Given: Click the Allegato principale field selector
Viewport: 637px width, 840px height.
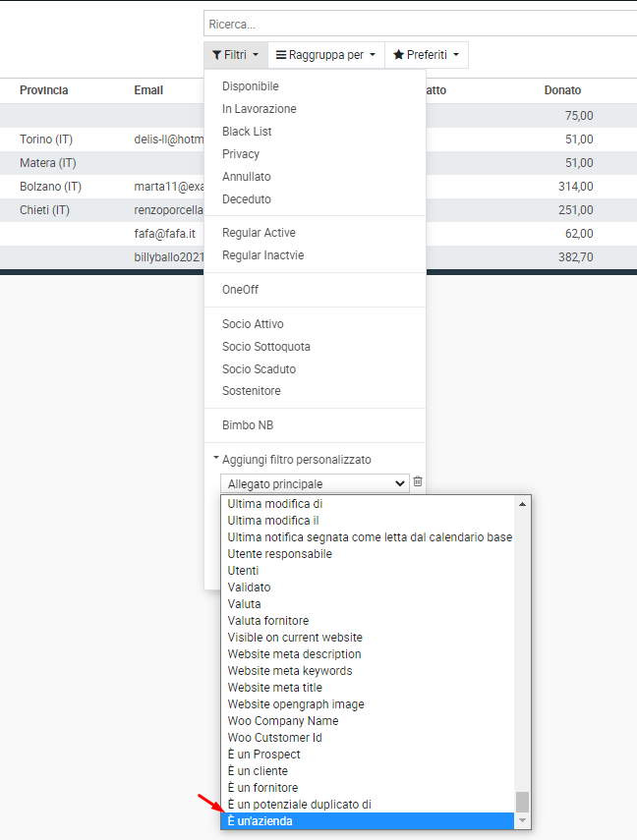Looking at the screenshot, I should (x=314, y=483).
